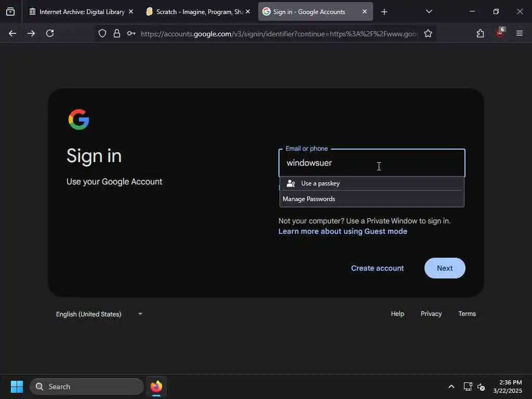Open muted volume tray icon
This screenshot has height=399, width=532.
coord(481,387)
